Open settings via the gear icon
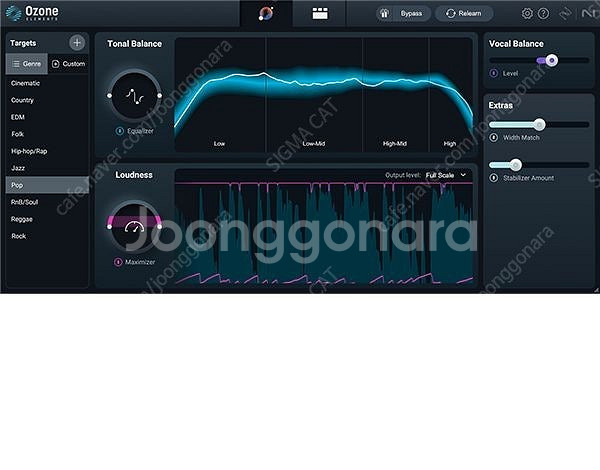 tap(527, 13)
